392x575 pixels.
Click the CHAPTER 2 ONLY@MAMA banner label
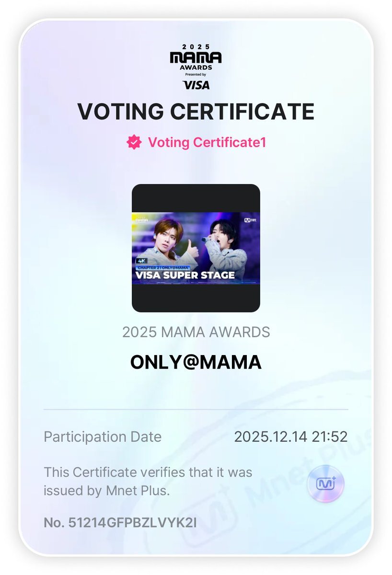163,267
